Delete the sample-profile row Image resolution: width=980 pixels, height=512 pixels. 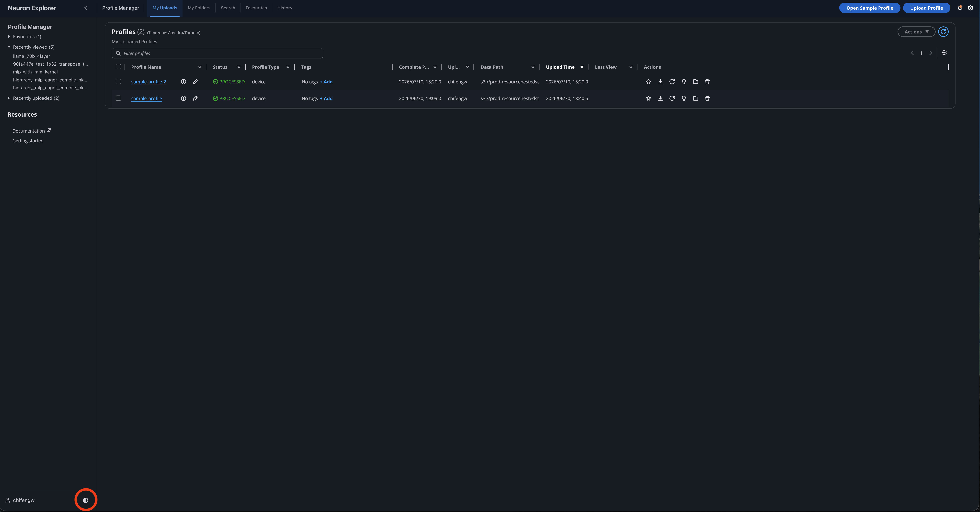click(707, 98)
